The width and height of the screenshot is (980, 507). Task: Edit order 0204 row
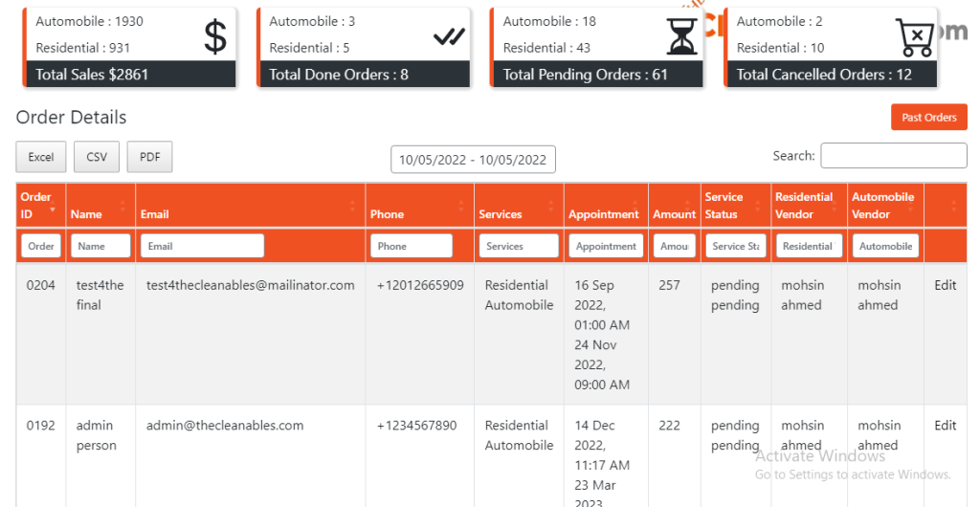click(x=945, y=285)
